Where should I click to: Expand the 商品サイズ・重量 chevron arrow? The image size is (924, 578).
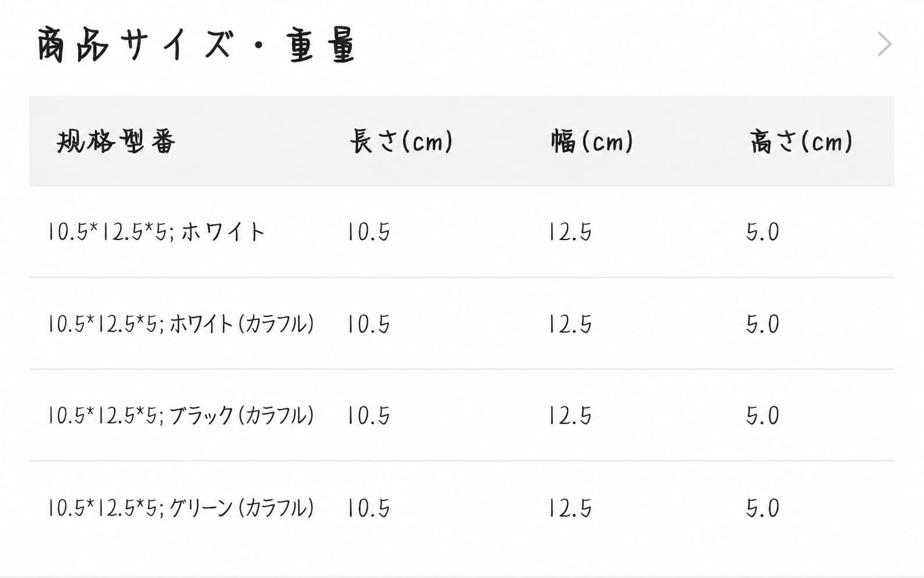point(884,44)
